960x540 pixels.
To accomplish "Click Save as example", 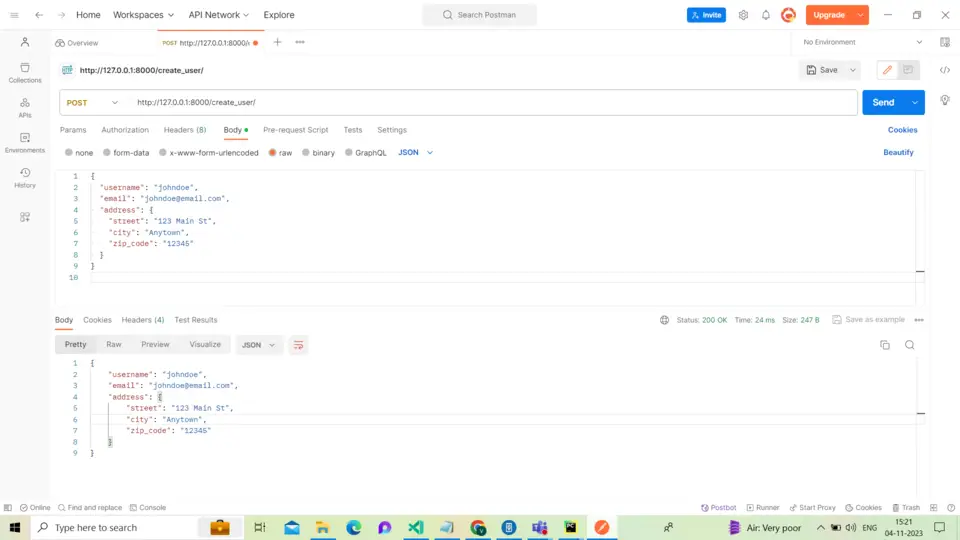I will (868, 320).
